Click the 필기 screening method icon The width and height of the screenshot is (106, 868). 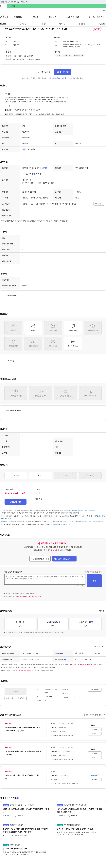[65, 475]
